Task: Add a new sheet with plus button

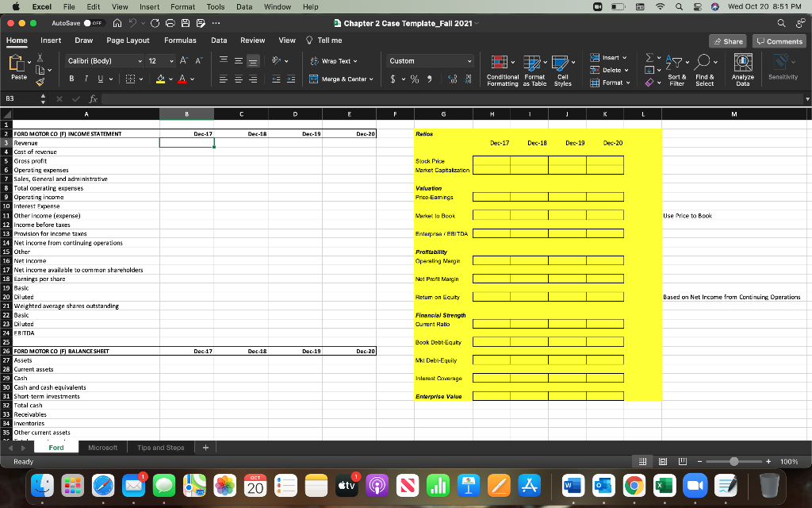Action: pyautogui.click(x=205, y=448)
